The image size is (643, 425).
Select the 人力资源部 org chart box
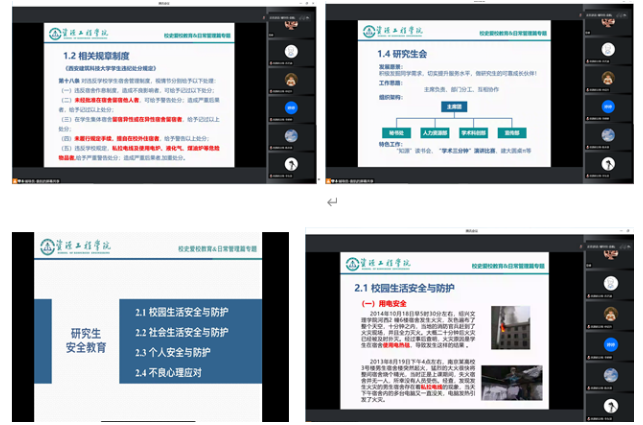coord(432,131)
